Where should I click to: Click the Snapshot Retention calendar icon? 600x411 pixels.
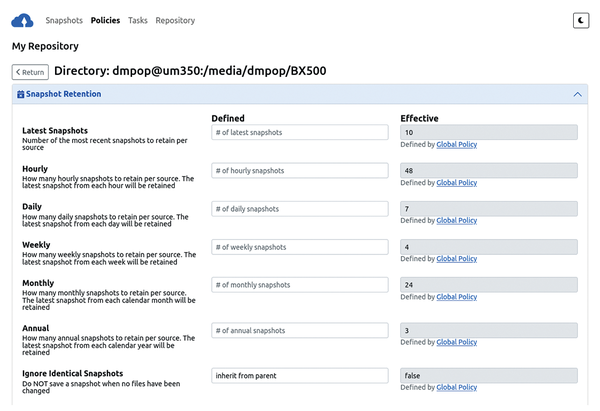point(21,94)
